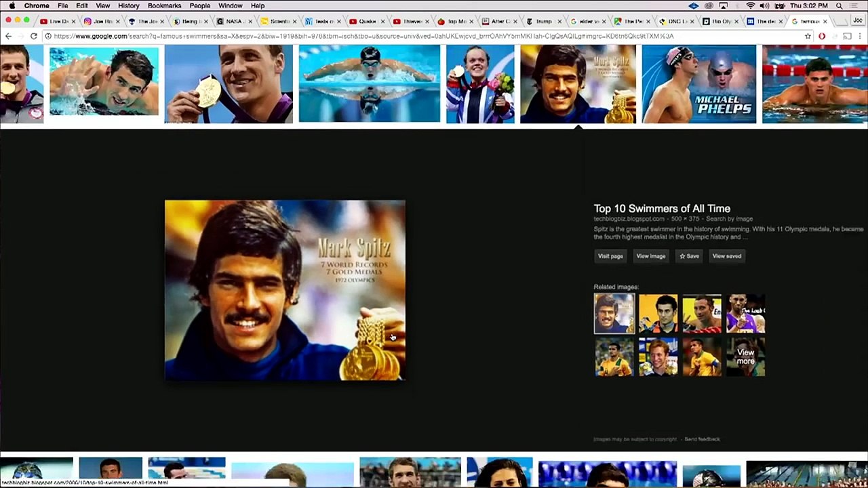Screen dimensions: 868x488
Task: Switch to the 'Rio Oly' tab
Action: click(x=718, y=21)
